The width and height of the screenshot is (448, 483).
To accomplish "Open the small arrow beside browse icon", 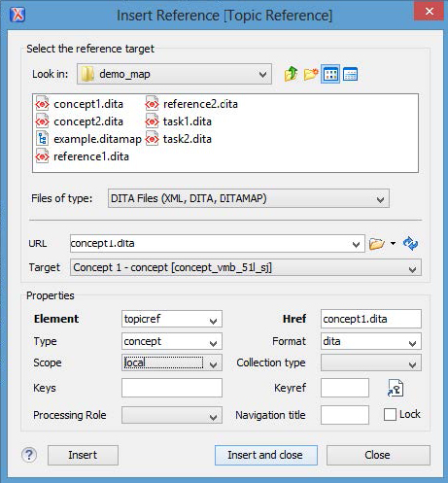I will point(393,243).
